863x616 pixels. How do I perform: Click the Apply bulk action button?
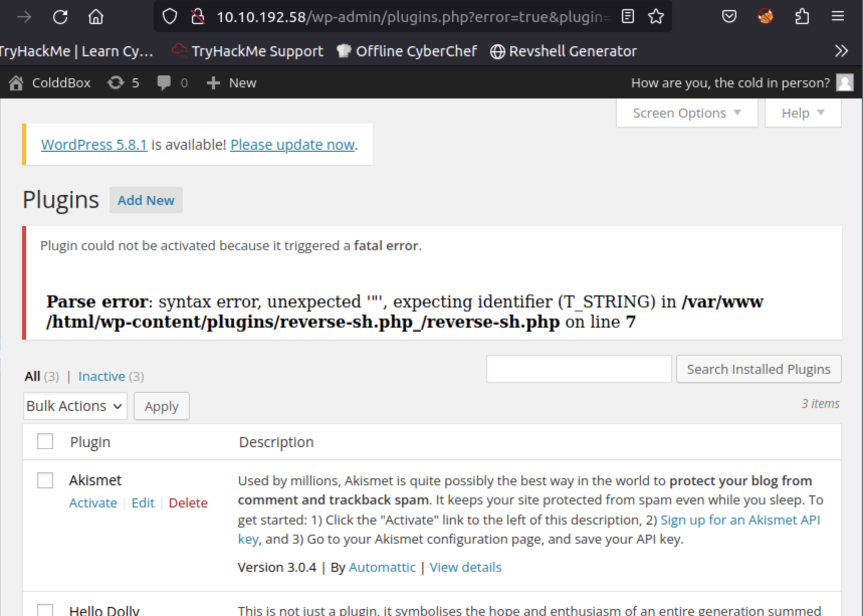162,406
